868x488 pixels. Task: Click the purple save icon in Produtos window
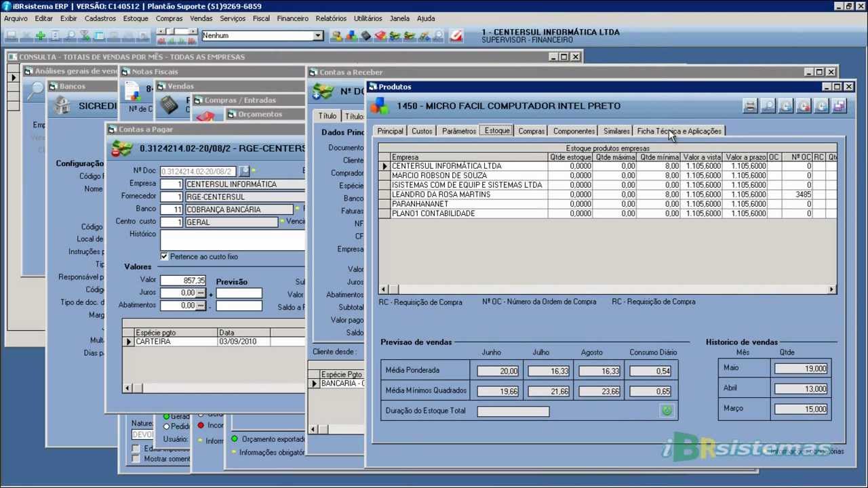[839, 106]
